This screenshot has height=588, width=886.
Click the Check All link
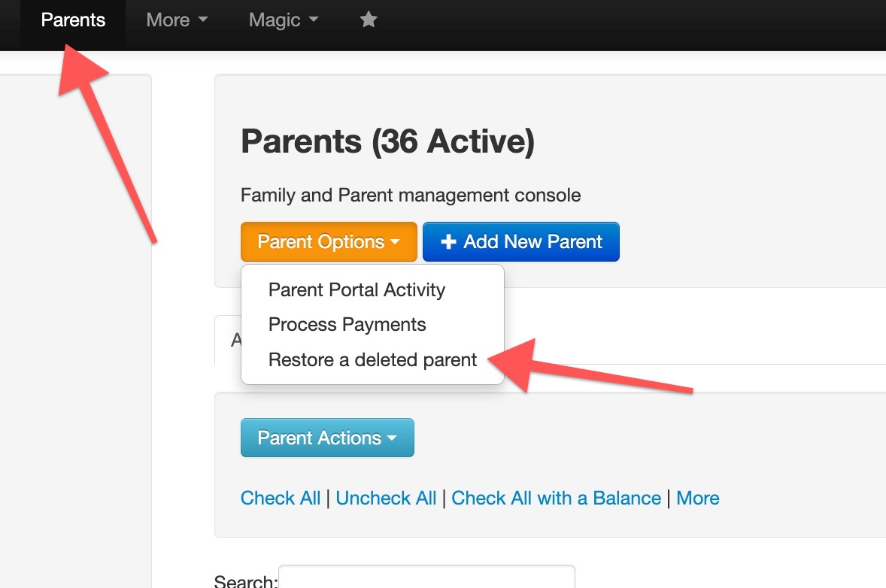281,499
